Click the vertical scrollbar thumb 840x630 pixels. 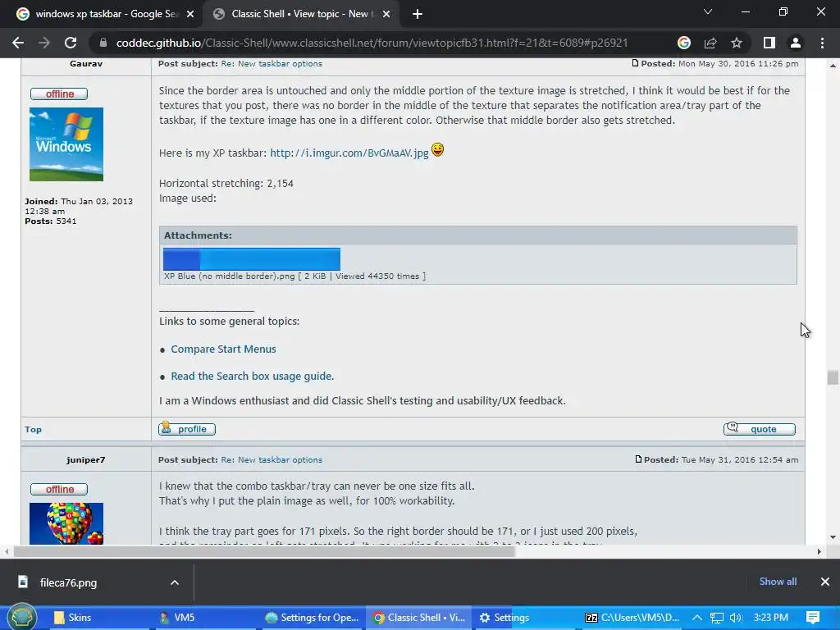click(x=833, y=377)
